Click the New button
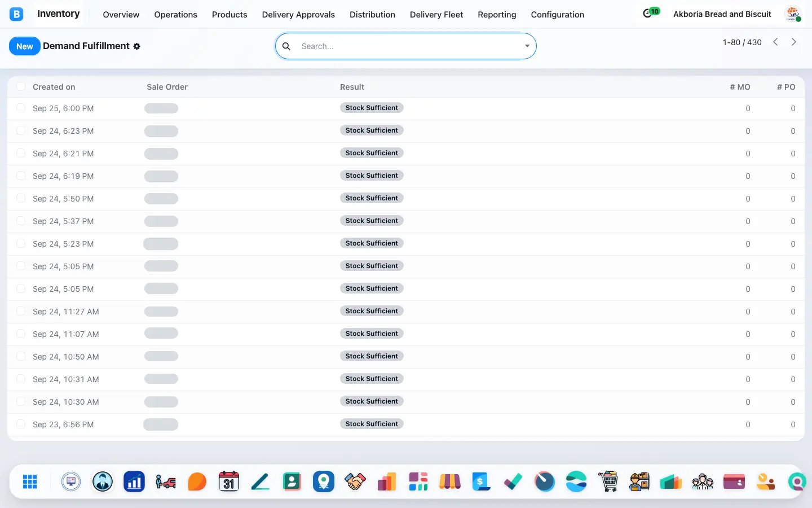The width and height of the screenshot is (812, 508). (25, 46)
